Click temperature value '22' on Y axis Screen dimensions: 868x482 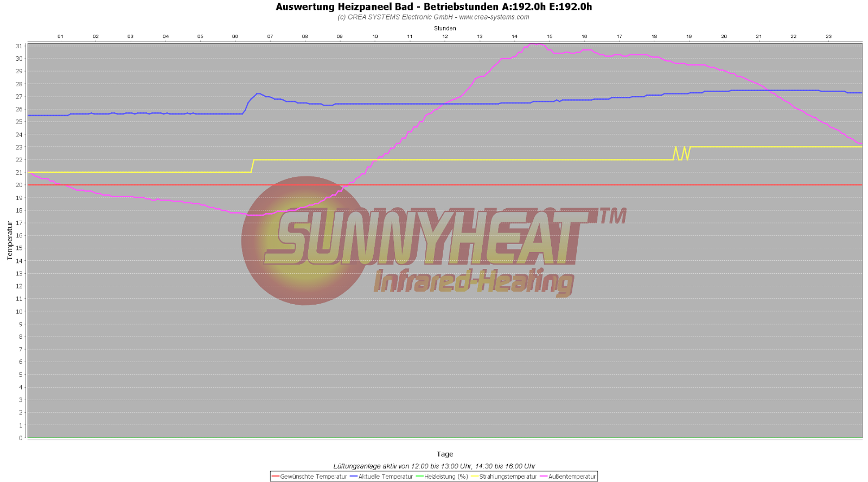pos(19,160)
